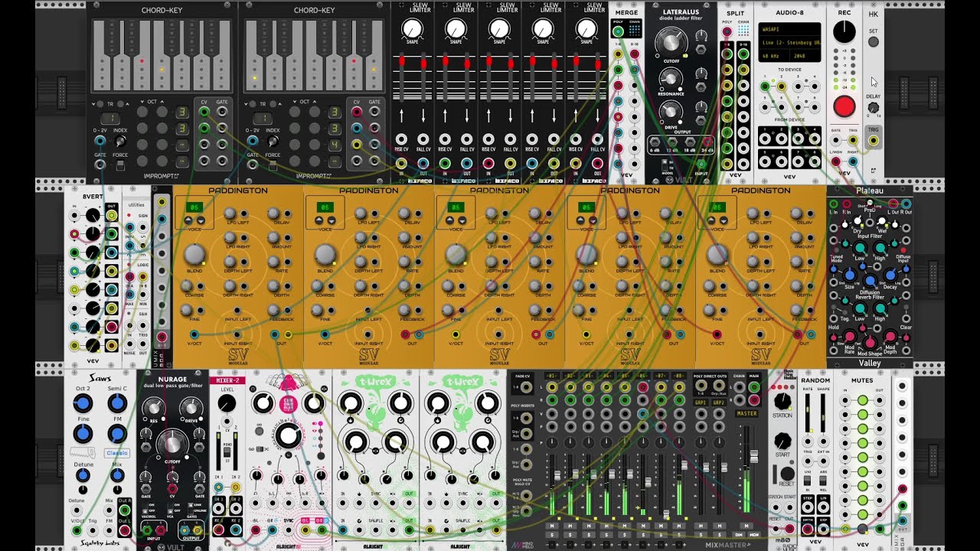The height and width of the screenshot is (551, 980).
Task: Toggle the MON button on MixMaster
Action: [x=754, y=535]
